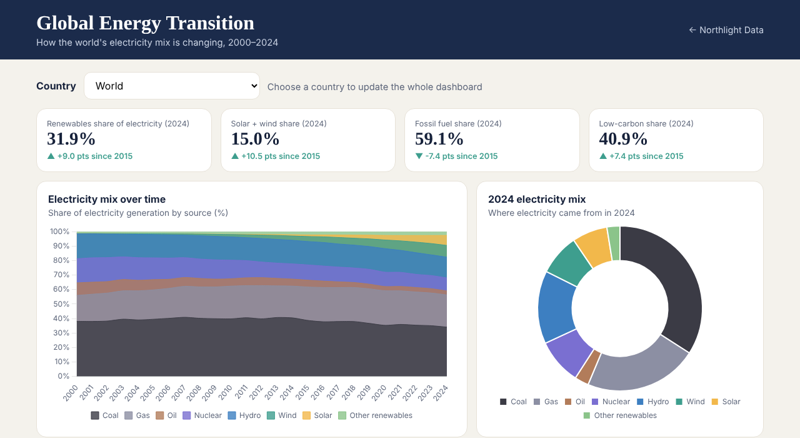
Task: Click the Solar + wind share 15.0% value
Action: pyautogui.click(x=255, y=139)
